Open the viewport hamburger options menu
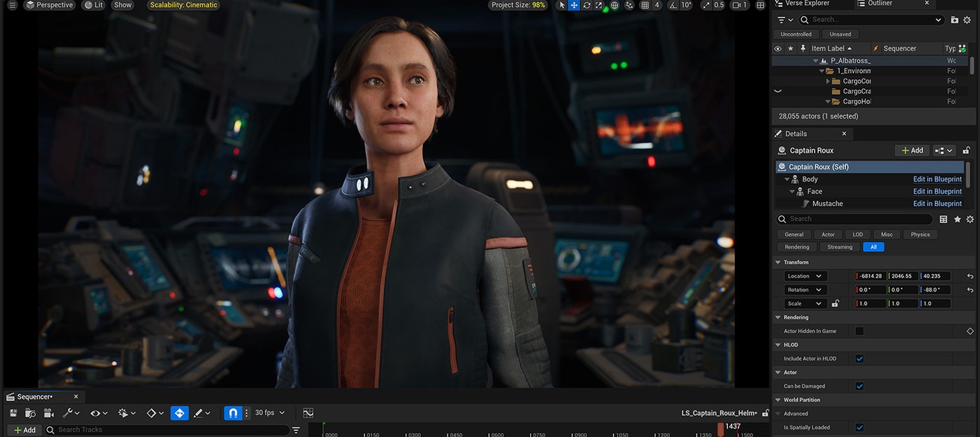Viewport: 980px width, 437px height. click(x=12, y=5)
